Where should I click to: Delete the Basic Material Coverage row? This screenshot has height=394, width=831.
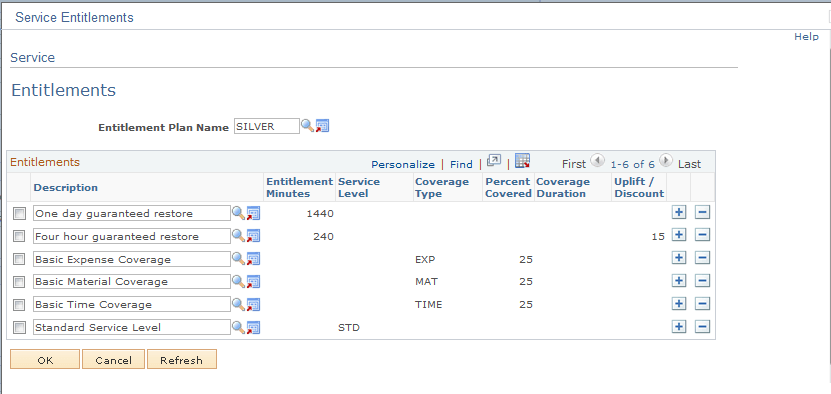pyautogui.click(x=702, y=281)
